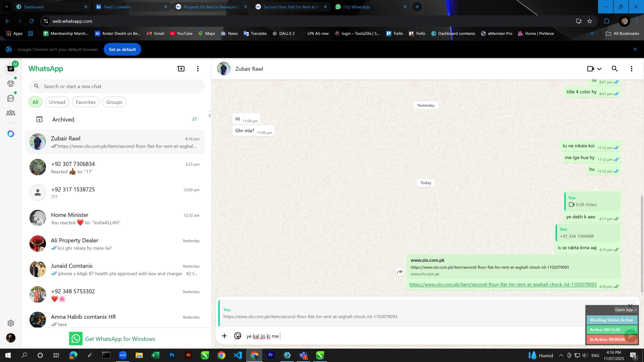Open the +92 307 7306834 chat
The image size is (644, 362).
[115, 167]
